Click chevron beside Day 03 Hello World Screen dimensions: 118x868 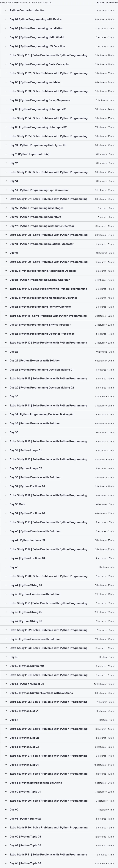(x=6, y=37)
